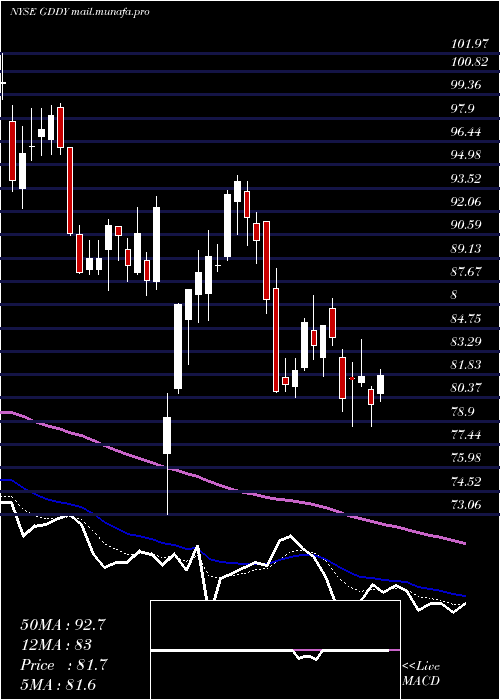Click the <<Live MACD label

[421, 674]
